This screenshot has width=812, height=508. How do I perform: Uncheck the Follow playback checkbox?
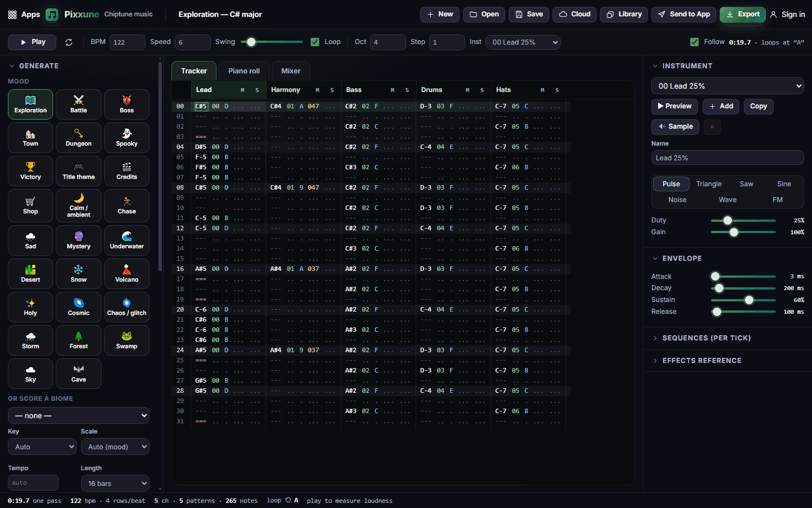pos(695,42)
